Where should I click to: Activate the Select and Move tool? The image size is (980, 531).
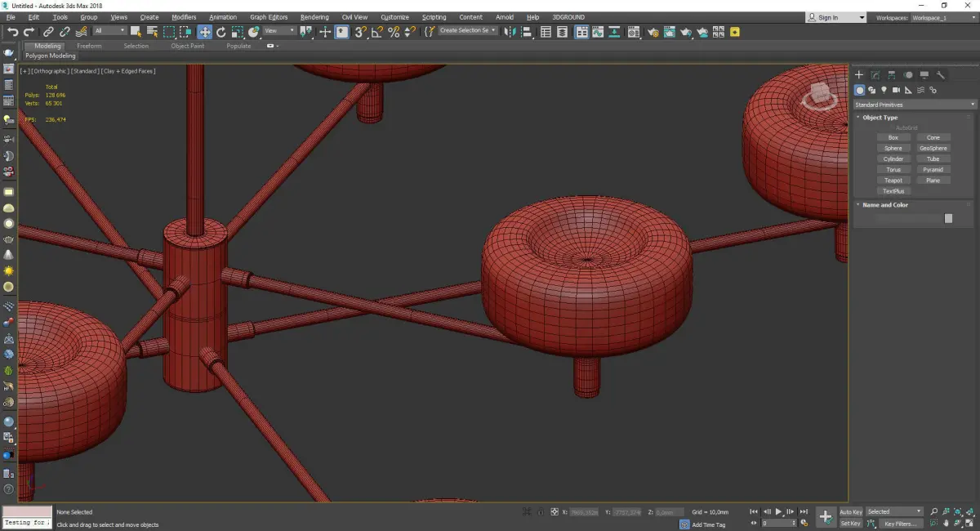(x=204, y=32)
